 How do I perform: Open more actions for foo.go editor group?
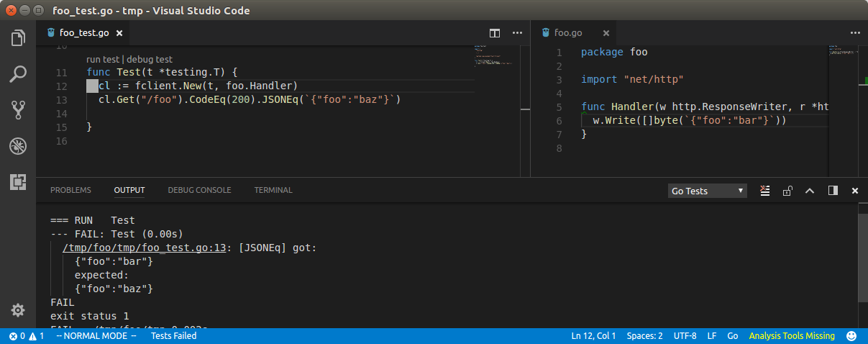tap(855, 33)
